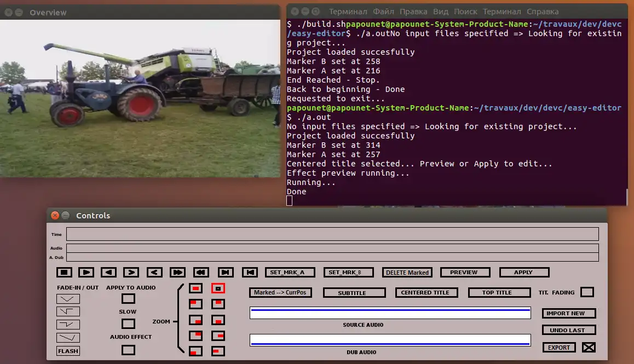The image size is (634, 364).
Task: Click terminal line 'Marker B set at 314'
Action: coord(333,145)
